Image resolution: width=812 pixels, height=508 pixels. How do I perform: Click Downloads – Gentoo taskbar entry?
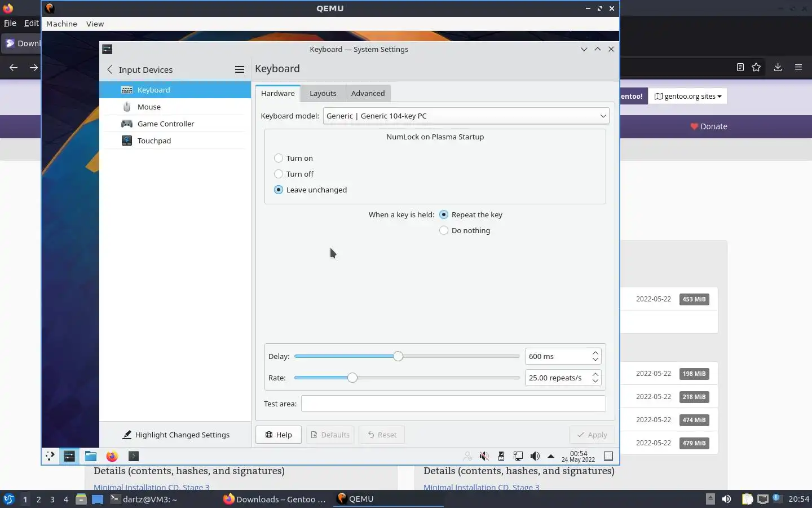tap(275, 499)
